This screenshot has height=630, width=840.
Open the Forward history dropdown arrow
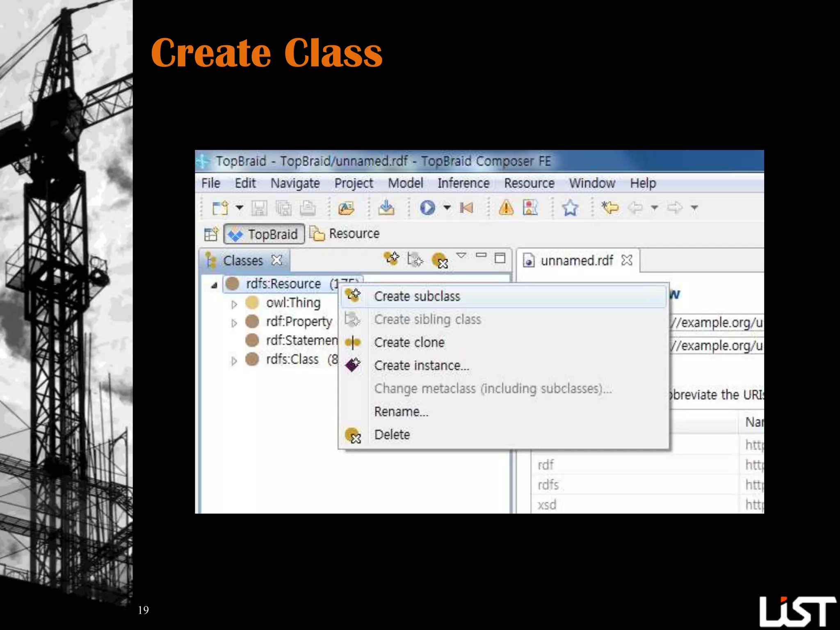tap(694, 208)
